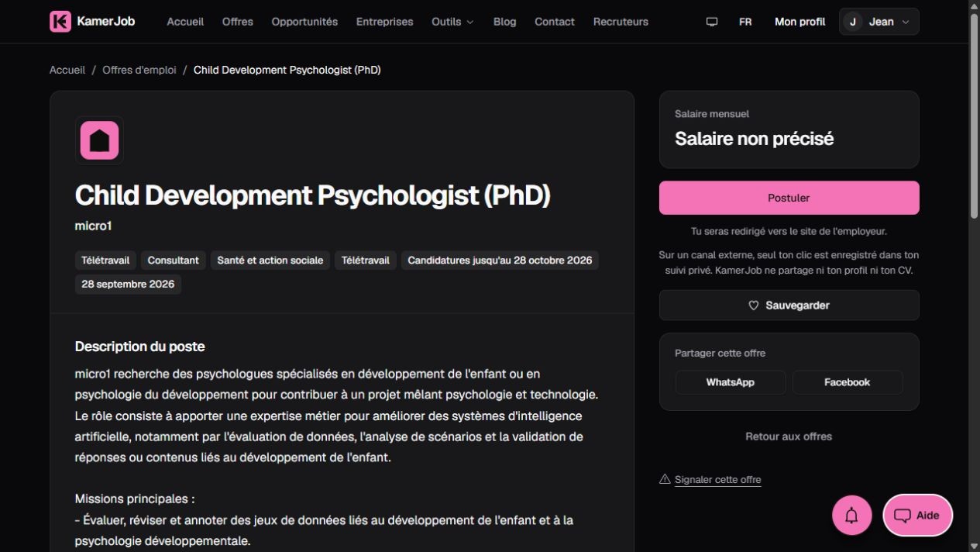Click the page vertical scrollbar thumb
This screenshot has width=980, height=552.
[974, 116]
